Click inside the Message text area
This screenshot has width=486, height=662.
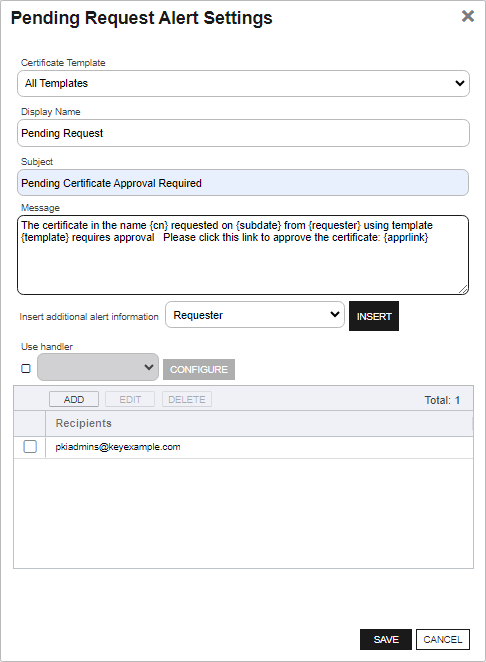pyautogui.click(x=243, y=255)
